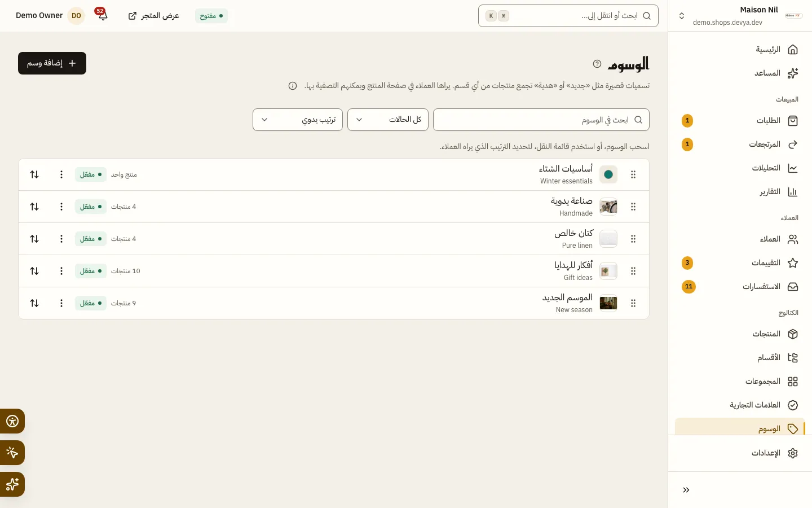Click the help question mark beside الوسوم title
Viewport: 812px width, 508px height.
click(597, 64)
